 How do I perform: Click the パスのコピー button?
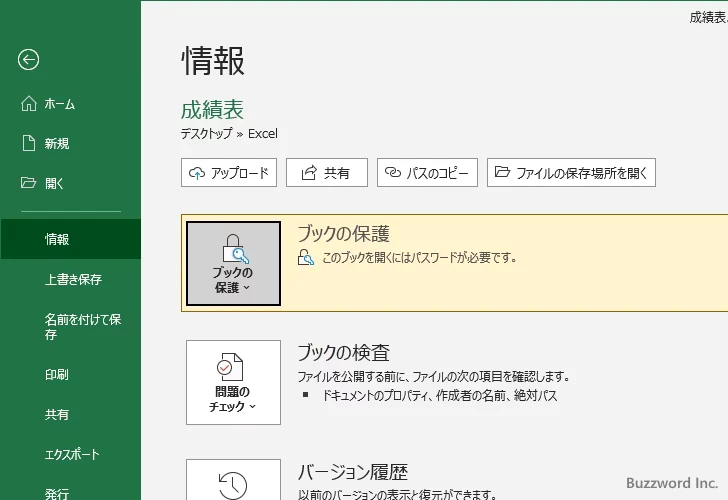pyautogui.click(x=427, y=173)
